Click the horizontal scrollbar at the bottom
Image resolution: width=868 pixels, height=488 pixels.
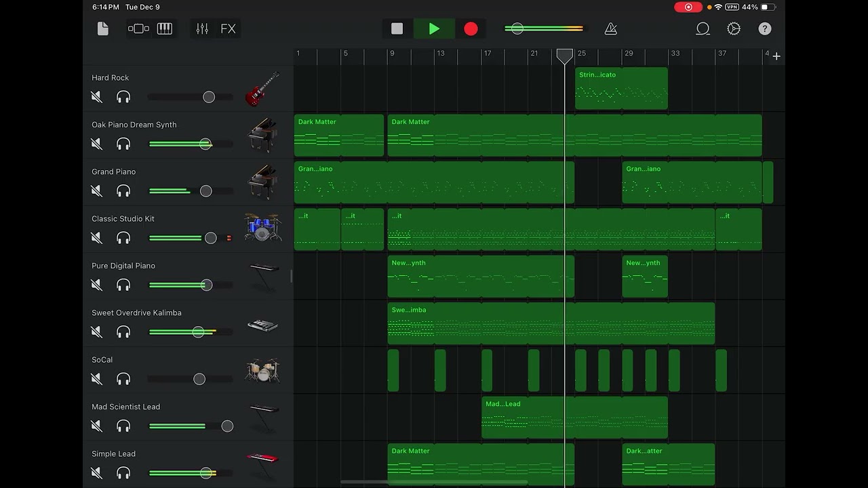click(x=434, y=482)
